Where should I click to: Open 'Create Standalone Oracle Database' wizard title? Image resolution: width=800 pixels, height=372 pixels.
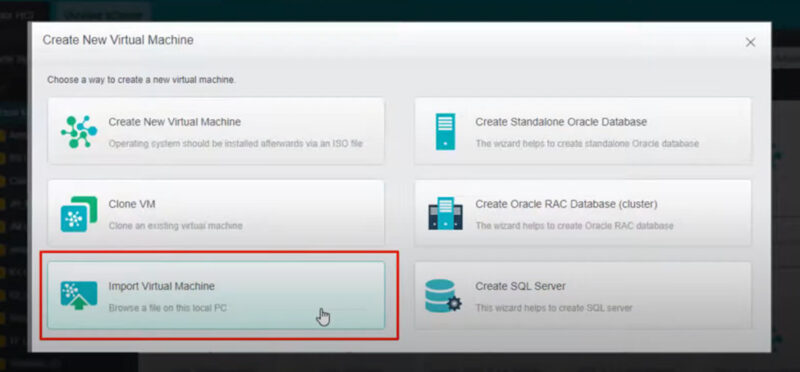(561, 122)
